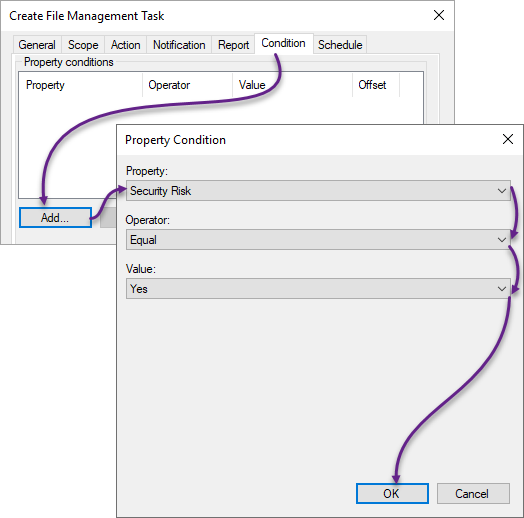Sort by the Property column header
The height and width of the screenshot is (518, 524).
(x=81, y=85)
